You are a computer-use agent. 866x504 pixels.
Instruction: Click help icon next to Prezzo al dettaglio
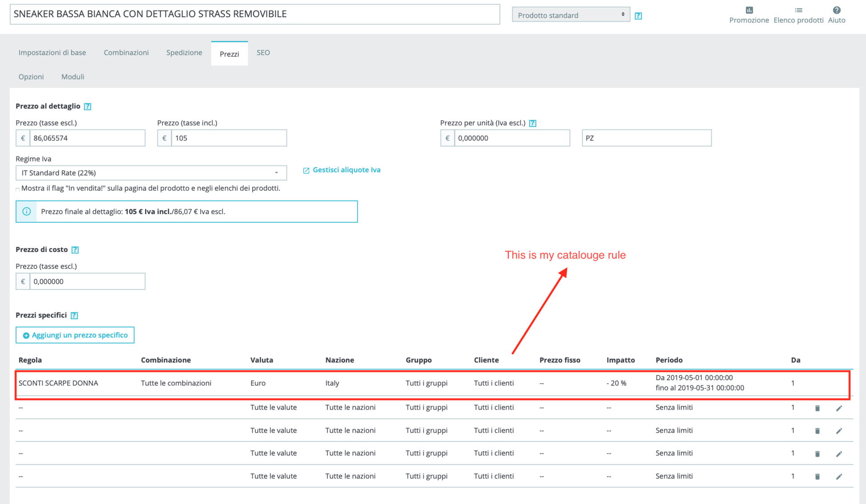tap(88, 107)
